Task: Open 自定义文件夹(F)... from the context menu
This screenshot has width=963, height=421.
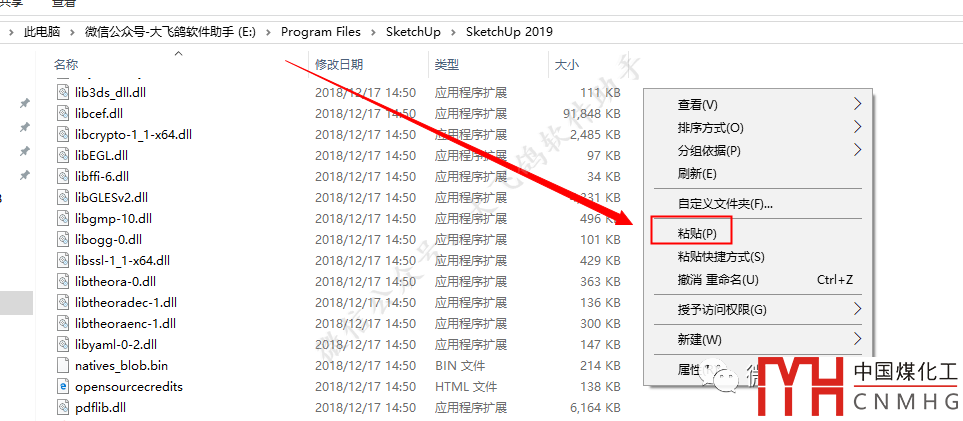Action: (x=725, y=203)
